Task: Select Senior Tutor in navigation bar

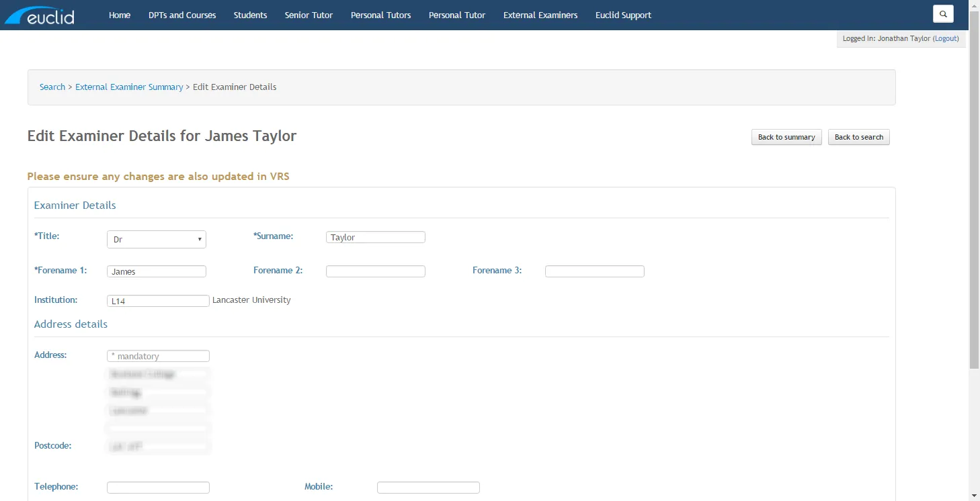Action: [309, 15]
